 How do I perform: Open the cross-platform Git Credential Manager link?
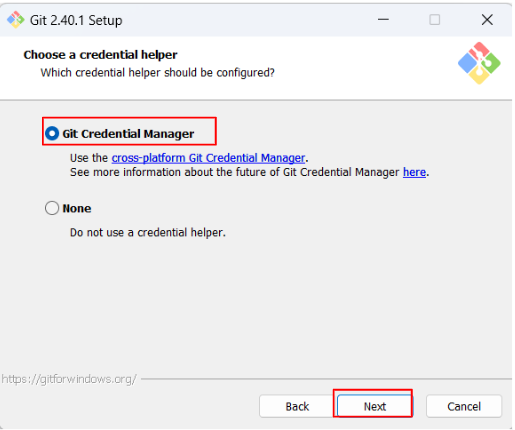coord(208,158)
